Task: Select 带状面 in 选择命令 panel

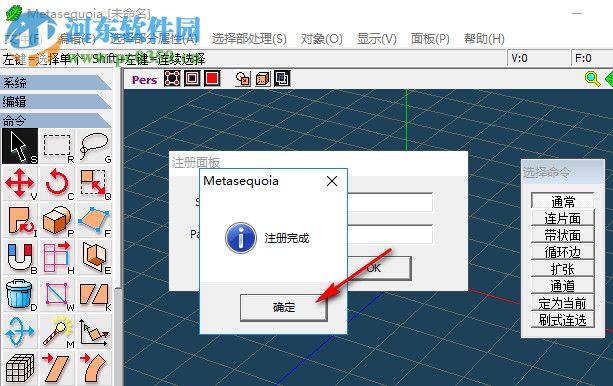Action: pyautogui.click(x=563, y=235)
